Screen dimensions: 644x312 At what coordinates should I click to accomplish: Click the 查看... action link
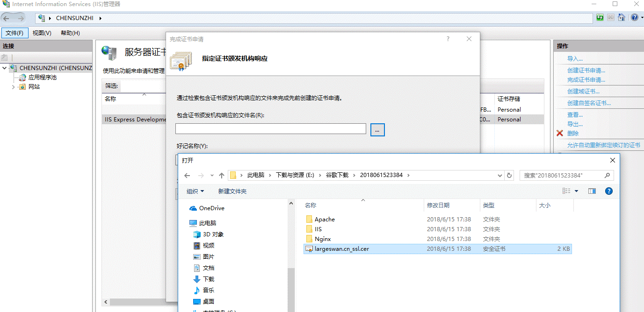click(x=575, y=115)
